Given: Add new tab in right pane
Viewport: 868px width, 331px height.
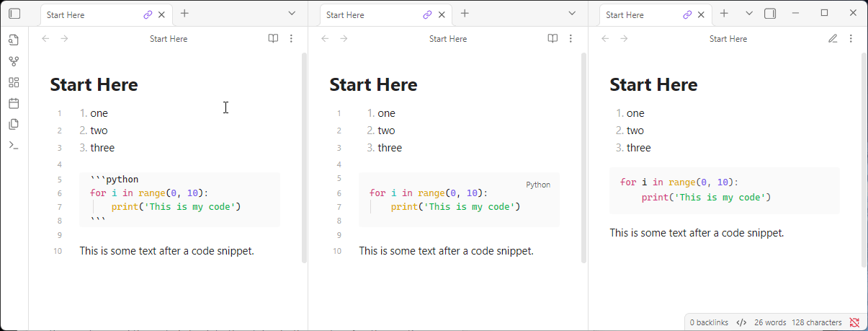Looking at the screenshot, I should (x=725, y=13).
